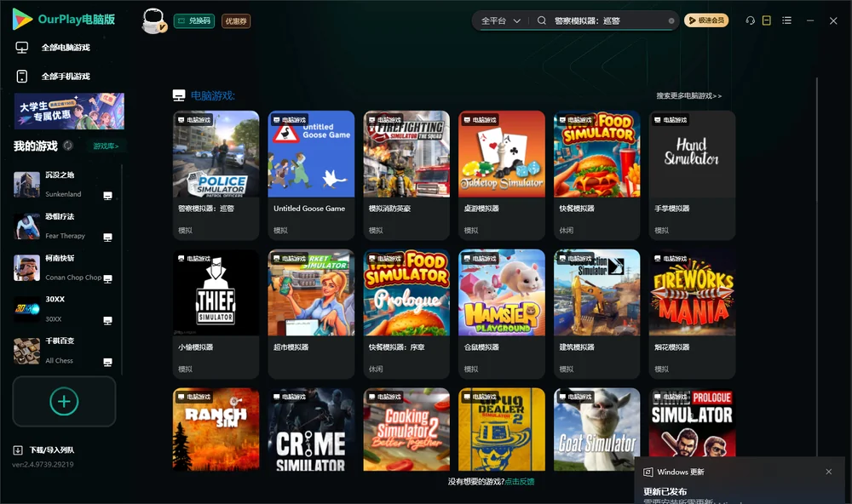The height and width of the screenshot is (504, 852).
Task: Open the Crime Simulator game card
Action: (311, 429)
